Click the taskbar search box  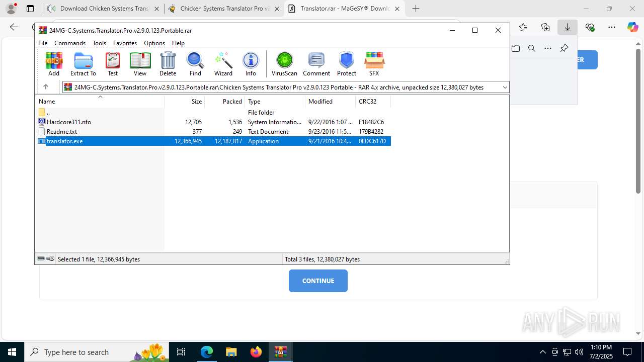[x=98, y=352]
